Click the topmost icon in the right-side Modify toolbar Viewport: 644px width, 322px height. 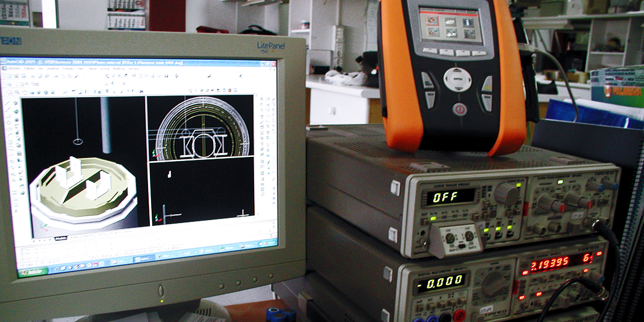261,100
